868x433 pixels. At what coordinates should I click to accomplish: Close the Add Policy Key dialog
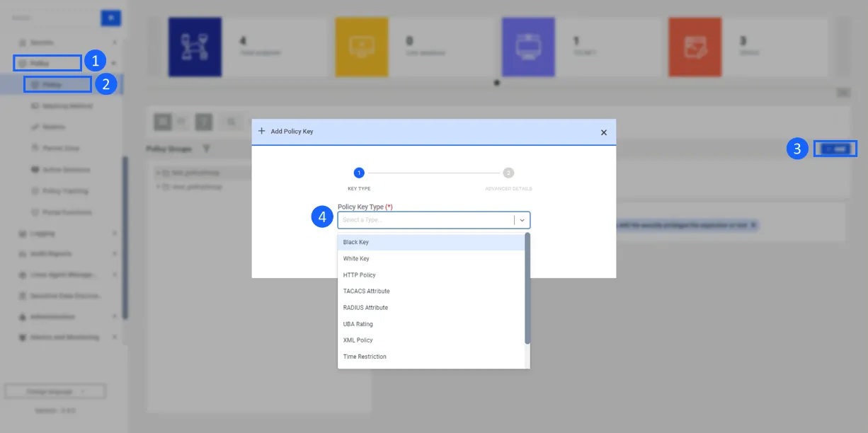pos(603,132)
